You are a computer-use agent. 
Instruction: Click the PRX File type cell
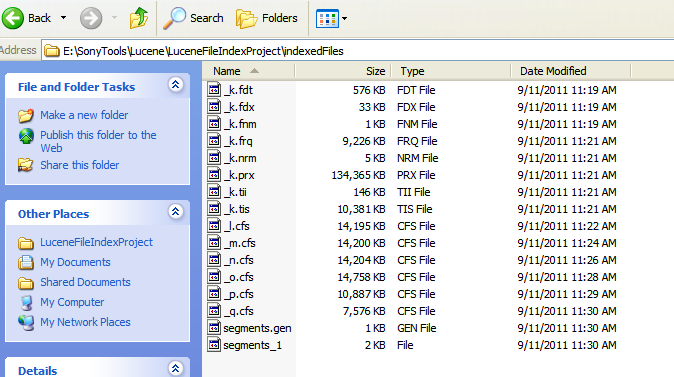[416, 175]
